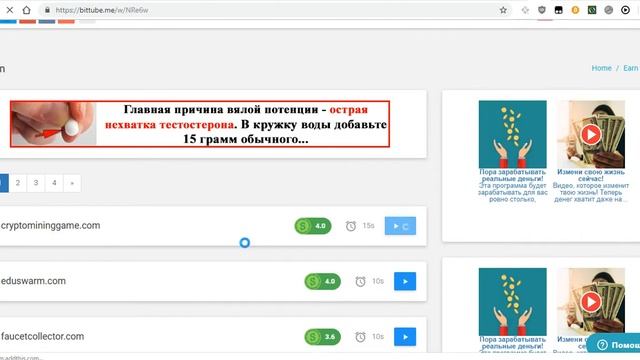Screen dimensions: 640x360
Task: Open the circular play extension icon
Action: point(625,10)
